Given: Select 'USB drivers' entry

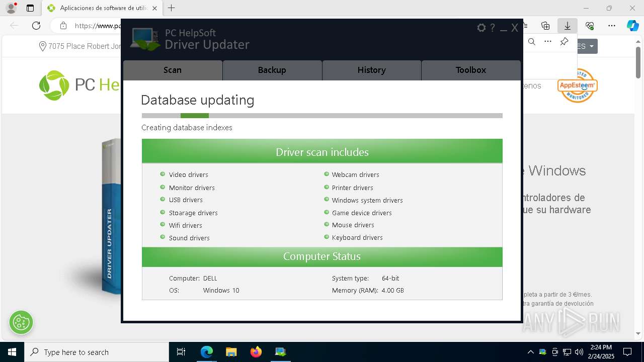Looking at the screenshot, I should coord(186,200).
